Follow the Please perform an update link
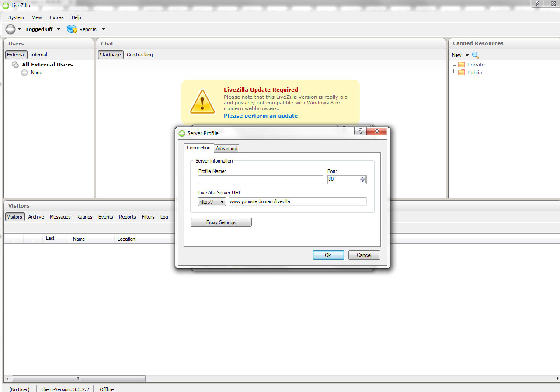Viewport: 560px width, 392px height. [261, 116]
